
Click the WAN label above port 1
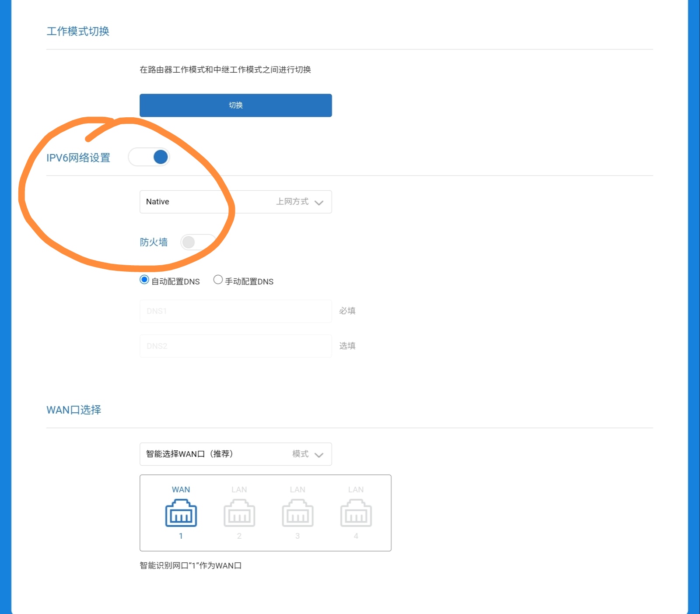181,490
